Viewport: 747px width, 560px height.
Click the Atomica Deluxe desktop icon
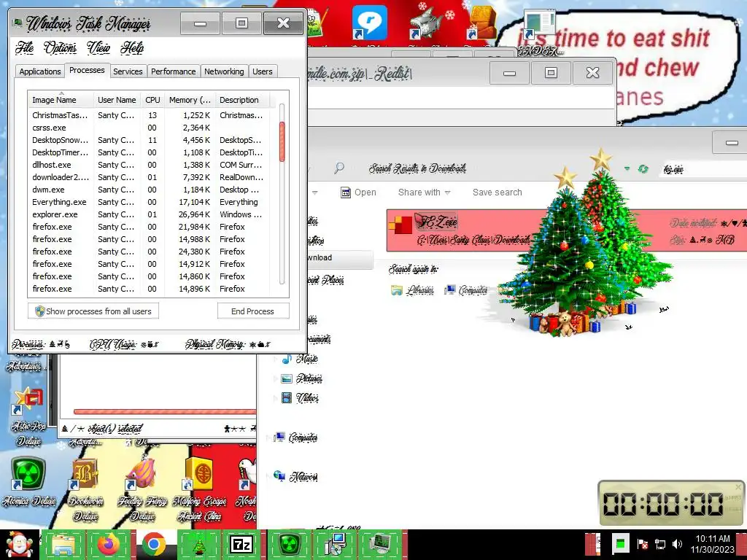pos(28,481)
